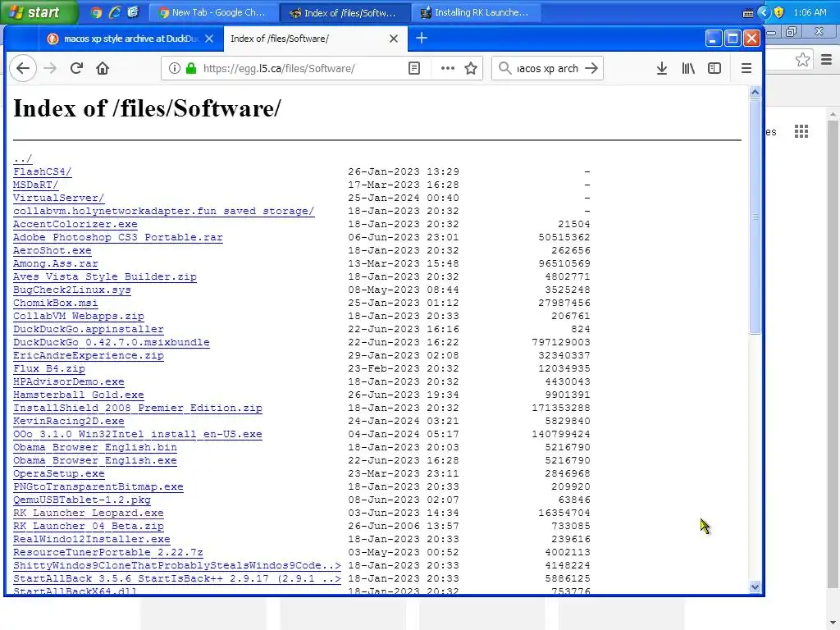The width and height of the screenshot is (840, 630).
Task: Click security shield tray icon
Action: (x=779, y=12)
